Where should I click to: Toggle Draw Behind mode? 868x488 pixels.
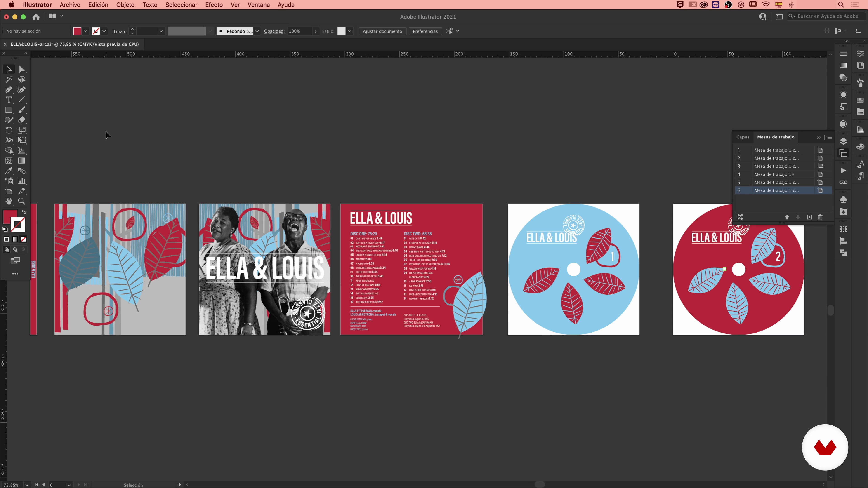(15, 250)
